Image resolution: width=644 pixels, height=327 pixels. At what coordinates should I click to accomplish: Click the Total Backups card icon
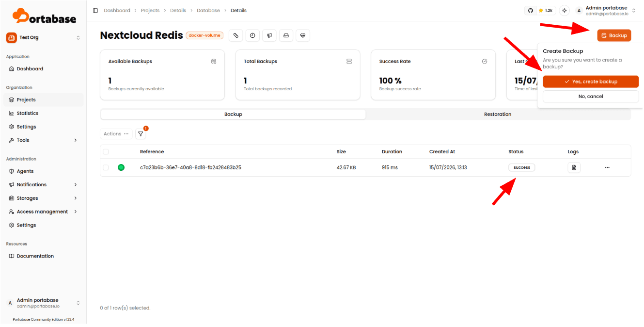click(349, 62)
